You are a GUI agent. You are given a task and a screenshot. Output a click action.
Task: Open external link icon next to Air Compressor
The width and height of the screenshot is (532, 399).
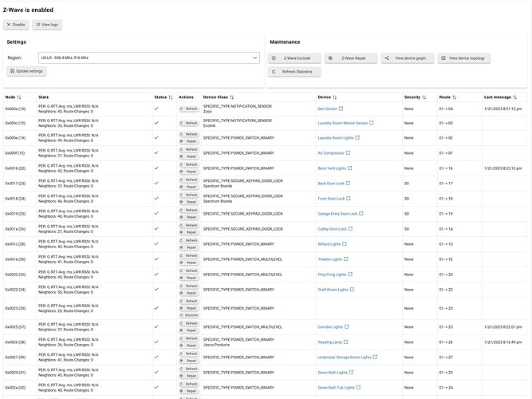coord(348,153)
